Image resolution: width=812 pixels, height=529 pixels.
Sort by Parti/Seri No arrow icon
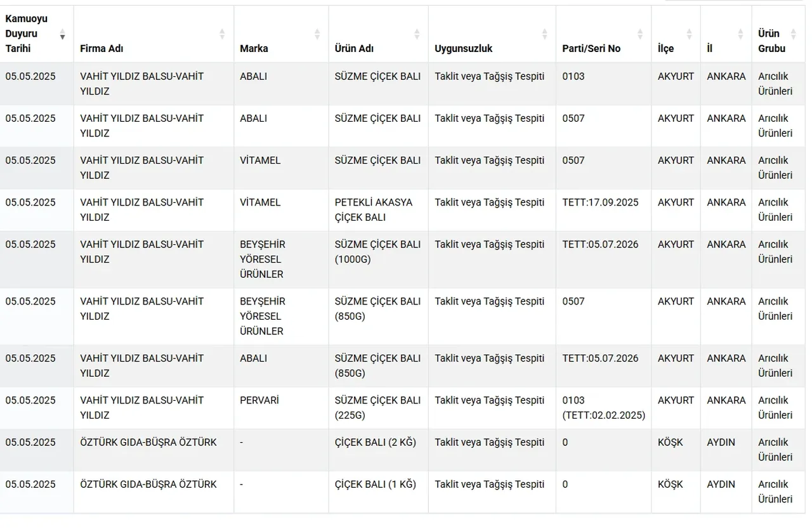point(640,34)
